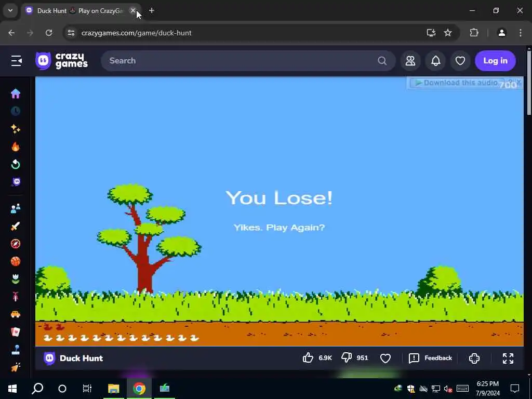
Task: Open the Chrome profile icon
Action: click(502, 33)
